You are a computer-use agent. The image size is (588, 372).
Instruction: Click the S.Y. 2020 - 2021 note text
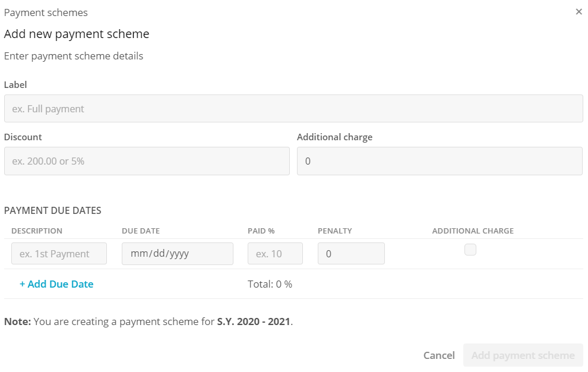click(254, 321)
